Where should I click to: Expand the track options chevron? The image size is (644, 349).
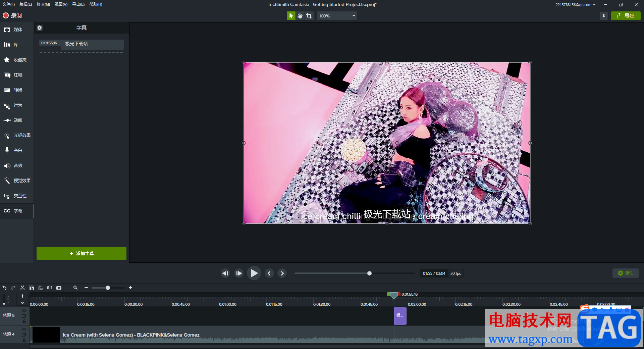coord(22,303)
